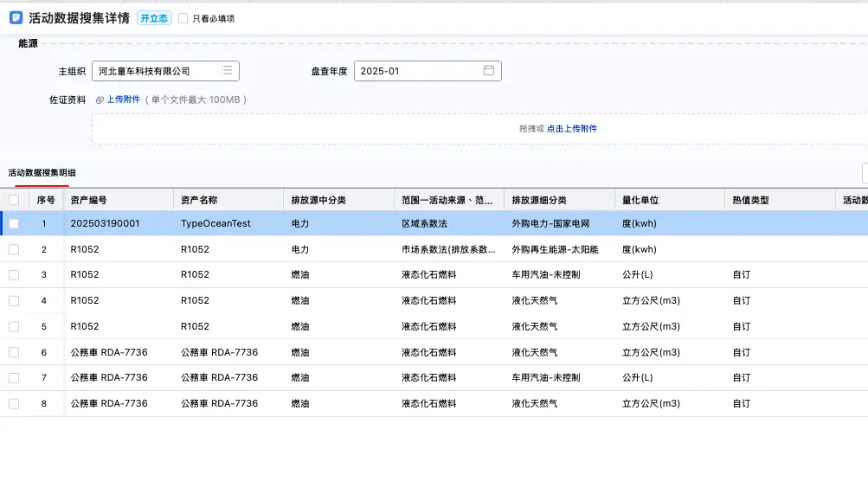
Task: Select the 外购电力-国家电网 cell in row 1
Action: [550, 223]
